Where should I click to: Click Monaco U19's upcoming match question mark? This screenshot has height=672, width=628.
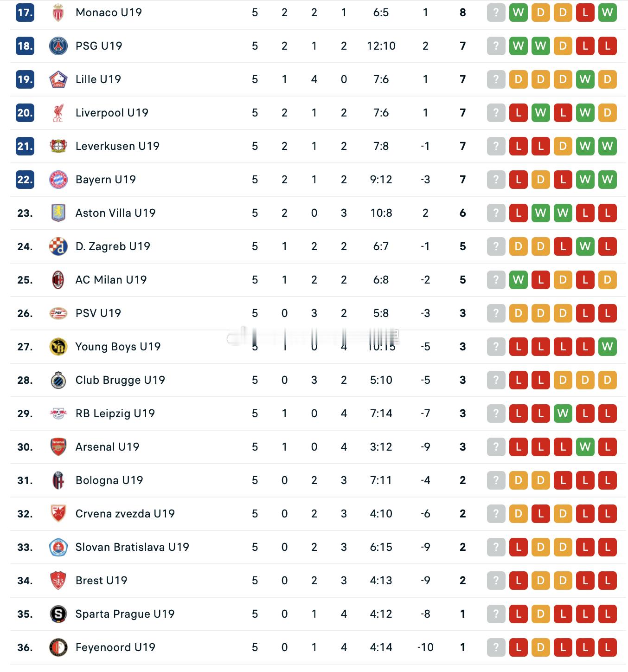pos(496,13)
